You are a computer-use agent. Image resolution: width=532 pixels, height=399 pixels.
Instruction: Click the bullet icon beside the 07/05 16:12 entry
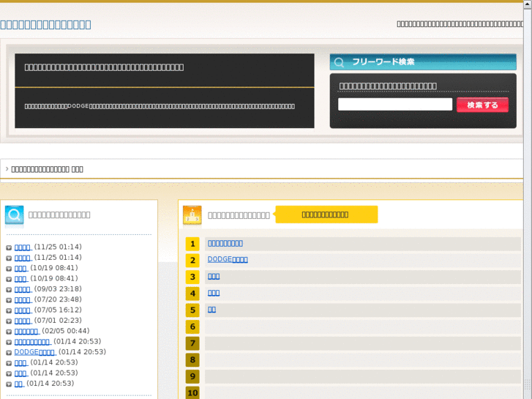[9, 310]
